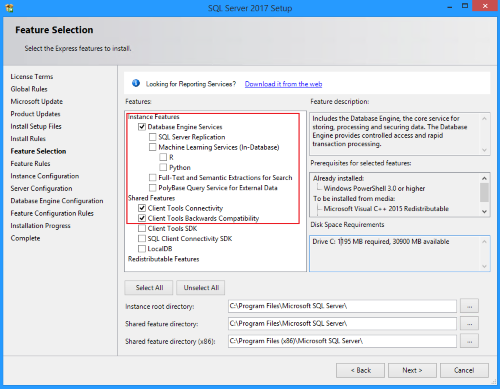Select Install Setup Files step
This screenshot has width=500, height=389.
click(36, 126)
